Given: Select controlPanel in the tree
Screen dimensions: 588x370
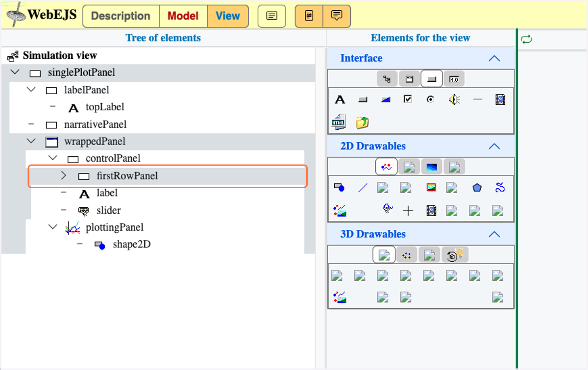Looking at the screenshot, I should 113,158.
